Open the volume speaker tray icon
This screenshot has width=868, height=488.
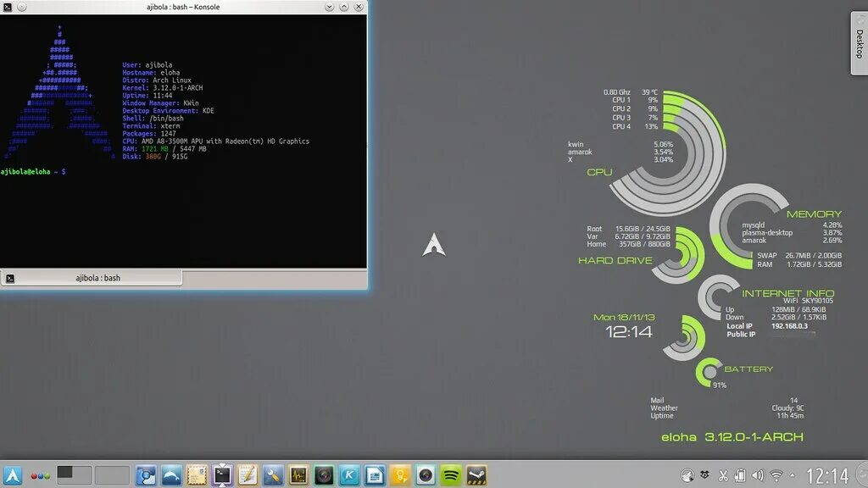[x=758, y=475]
